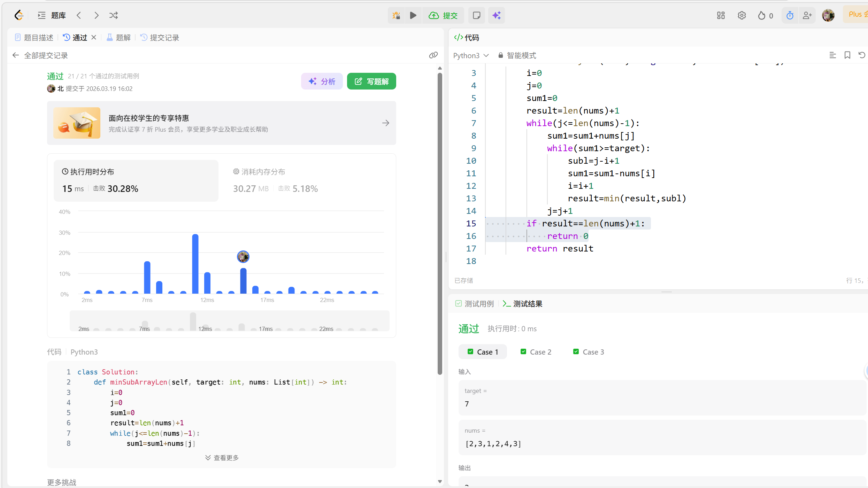Click the reset code undo icon
Image resolution: width=868 pixels, height=488 pixels.
[861, 55]
